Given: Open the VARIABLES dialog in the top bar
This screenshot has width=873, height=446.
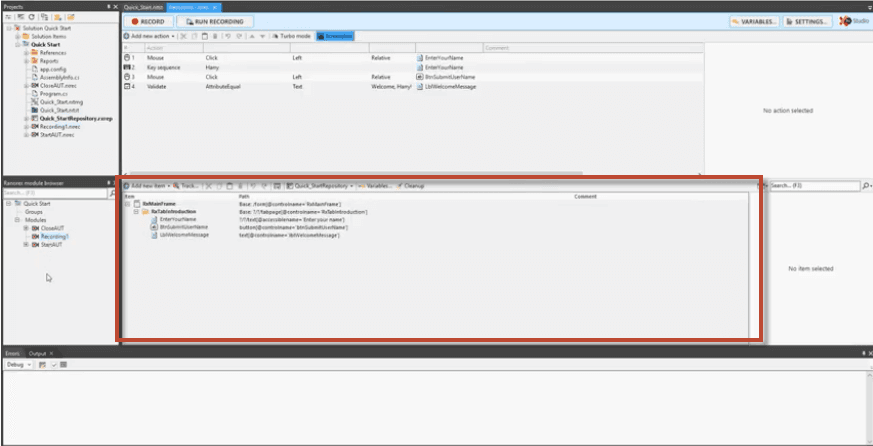Looking at the screenshot, I should (x=754, y=21).
